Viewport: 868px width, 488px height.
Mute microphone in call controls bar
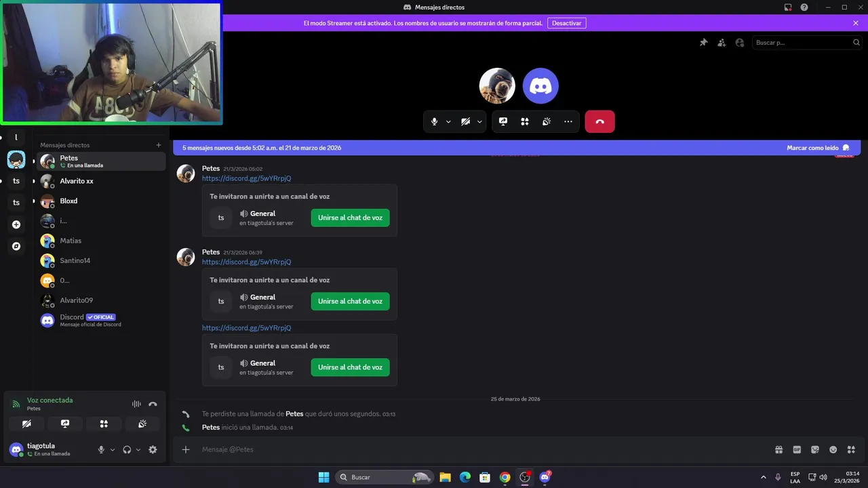pyautogui.click(x=435, y=121)
